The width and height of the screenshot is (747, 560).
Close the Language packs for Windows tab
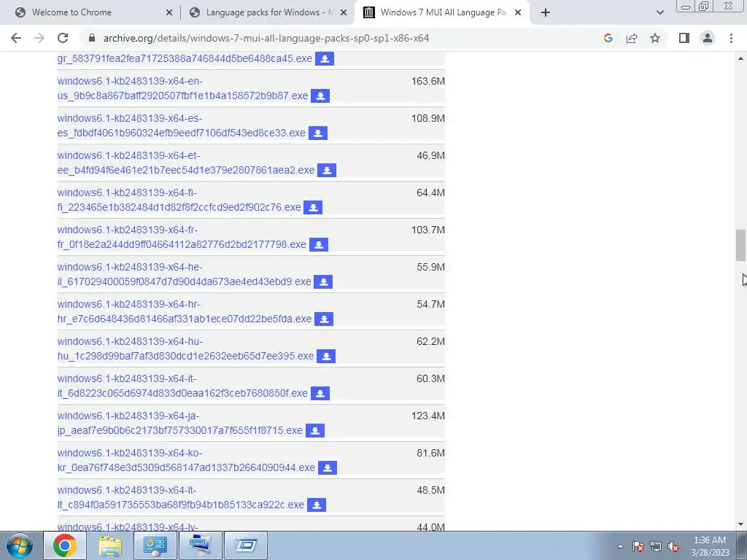tap(344, 12)
